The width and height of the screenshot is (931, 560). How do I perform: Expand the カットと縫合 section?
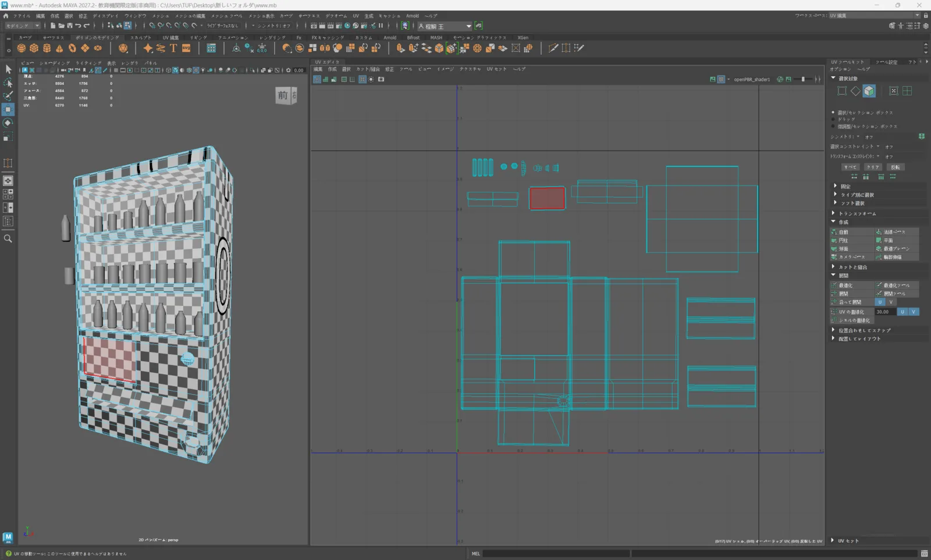point(852,267)
